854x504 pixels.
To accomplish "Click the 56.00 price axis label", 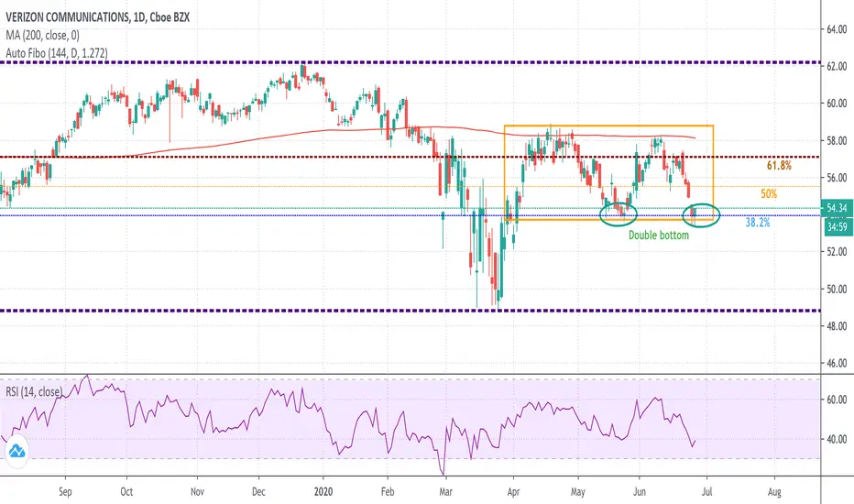I will [837, 178].
